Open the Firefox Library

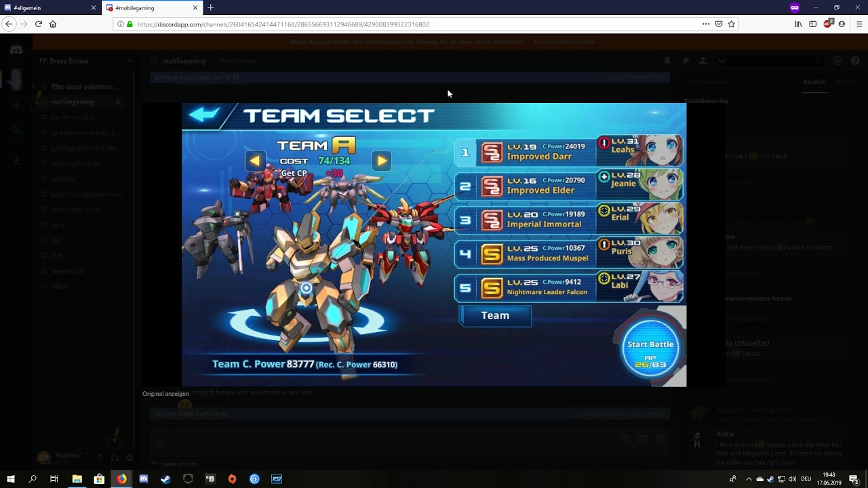click(798, 24)
